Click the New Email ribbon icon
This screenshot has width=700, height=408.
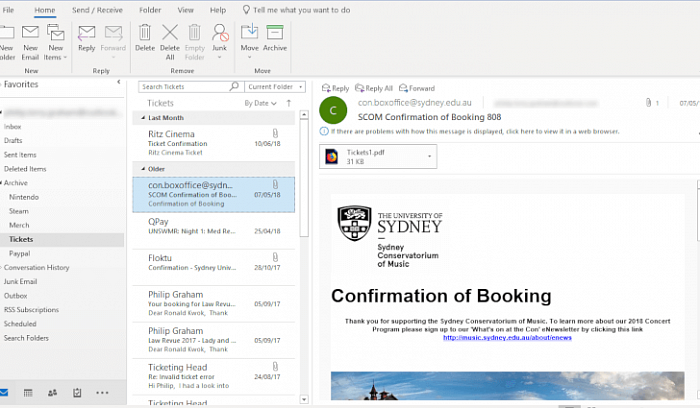(30, 32)
